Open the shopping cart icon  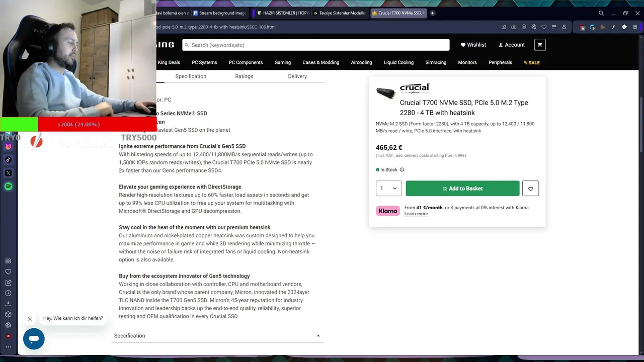tap(540, 45)
